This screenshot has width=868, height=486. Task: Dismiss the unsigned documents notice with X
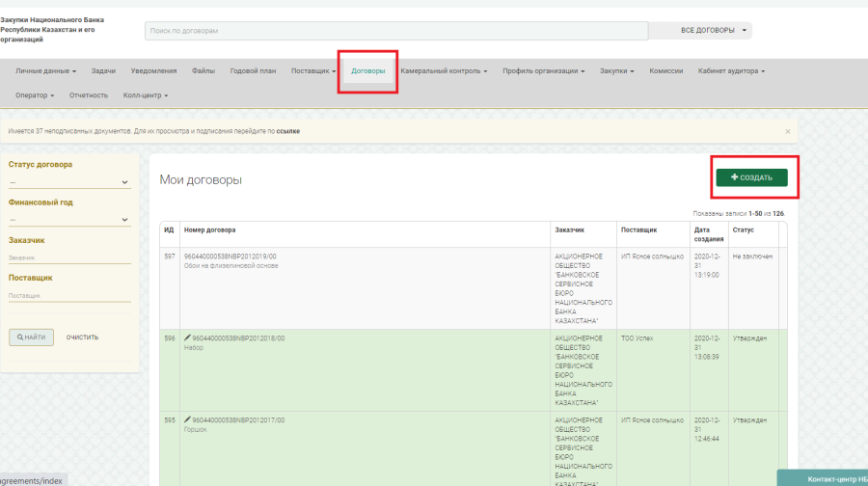pyautogui.click(x=787, y=131)
